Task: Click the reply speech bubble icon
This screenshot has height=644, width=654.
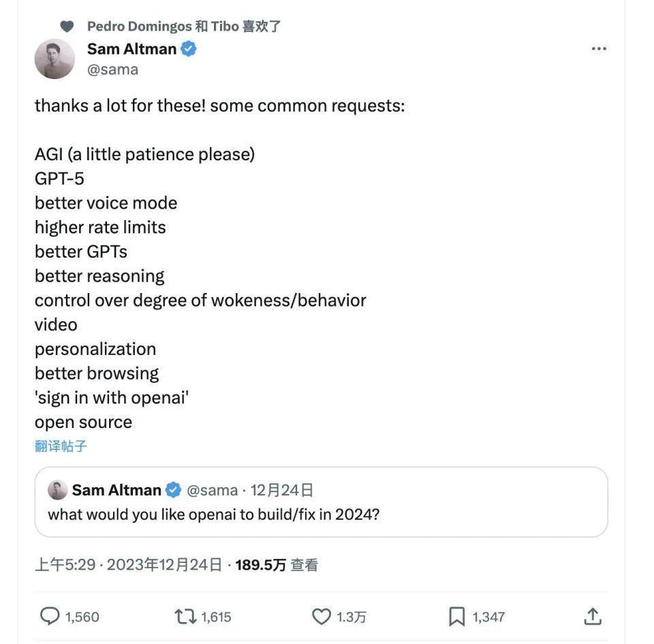Action: (x=50, y=617)
